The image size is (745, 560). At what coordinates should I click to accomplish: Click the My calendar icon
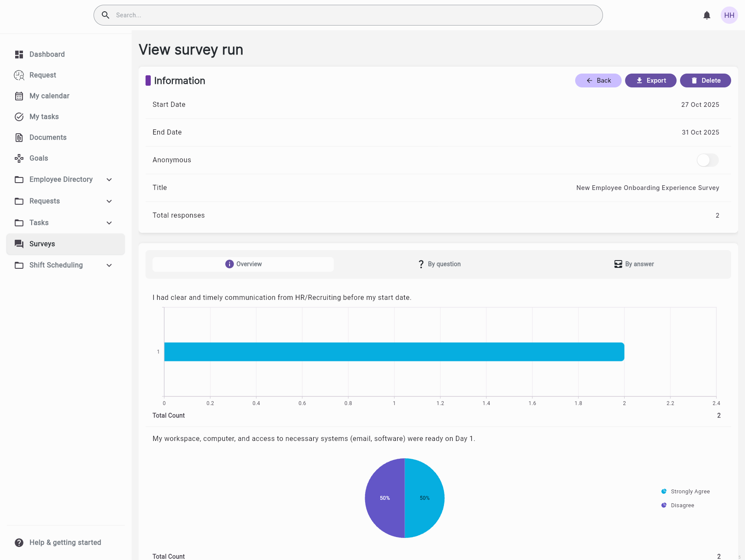(19, 96)
